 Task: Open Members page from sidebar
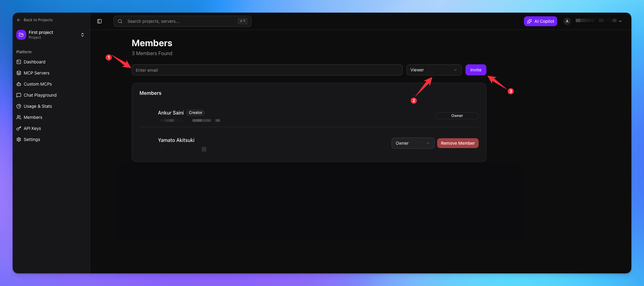(33, 117)
